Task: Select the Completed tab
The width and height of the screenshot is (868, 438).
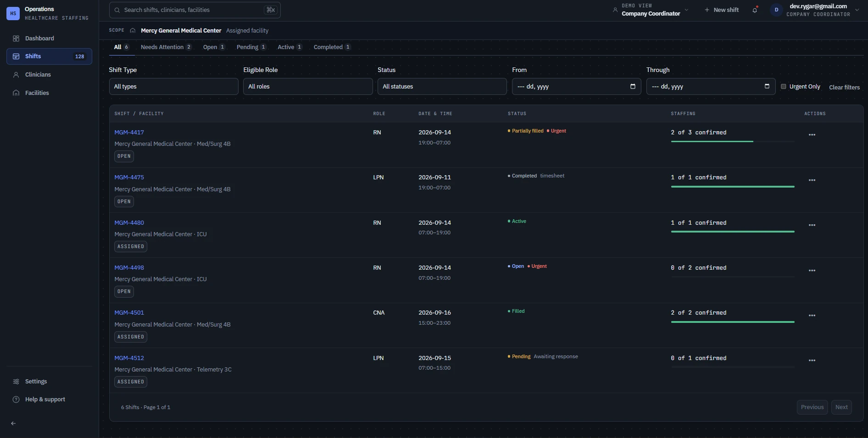Action: pos(332,47)
